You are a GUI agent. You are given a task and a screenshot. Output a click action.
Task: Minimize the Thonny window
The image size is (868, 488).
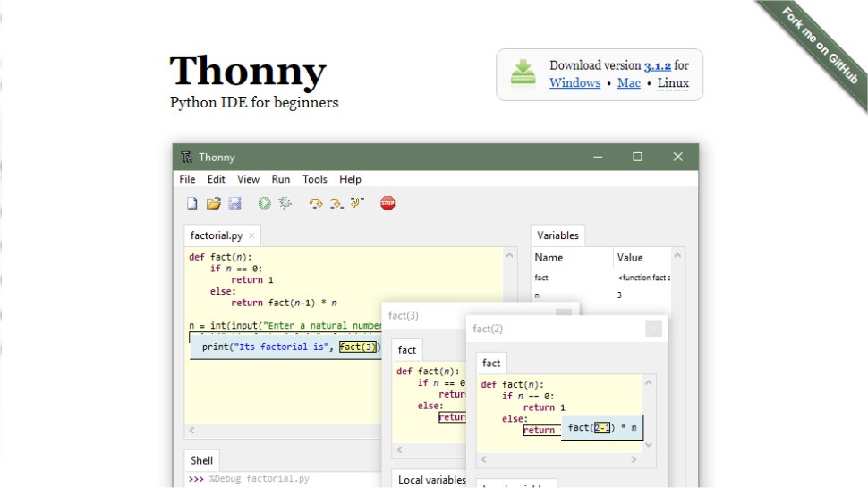pyautogui.click(x=598, y=157)
